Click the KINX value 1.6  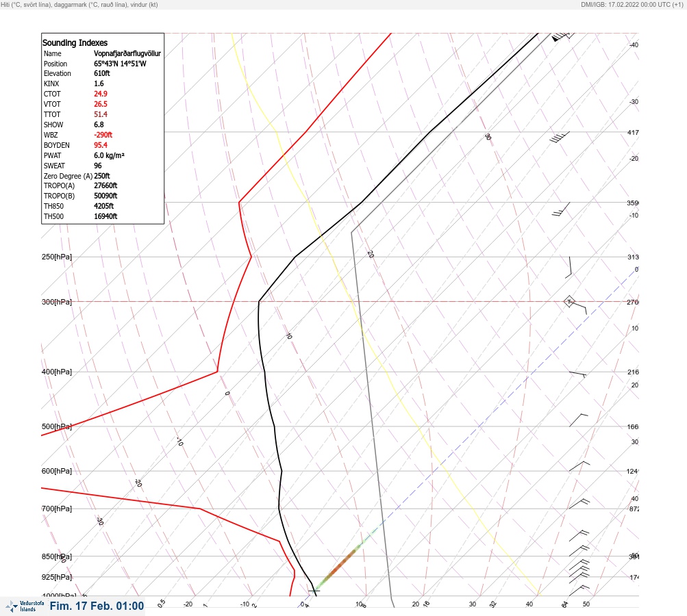pos(99,84)
